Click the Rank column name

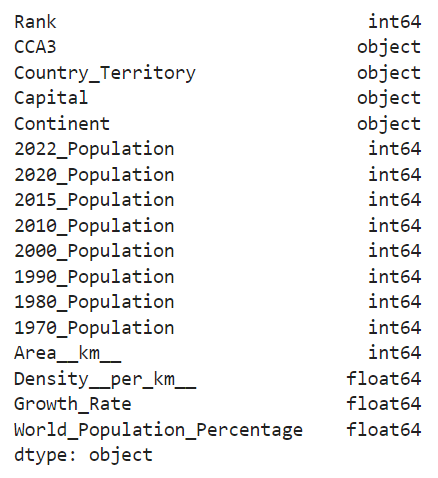(x=35, y=22)
